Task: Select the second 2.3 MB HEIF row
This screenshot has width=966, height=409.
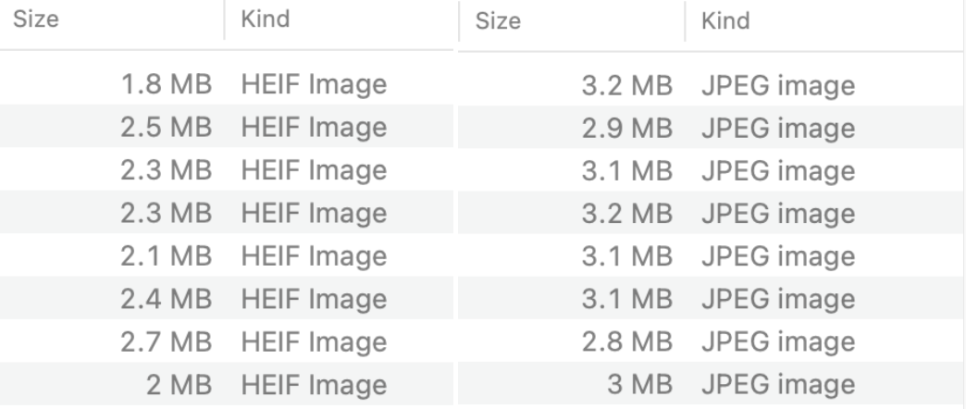Action: pos(227,212)
